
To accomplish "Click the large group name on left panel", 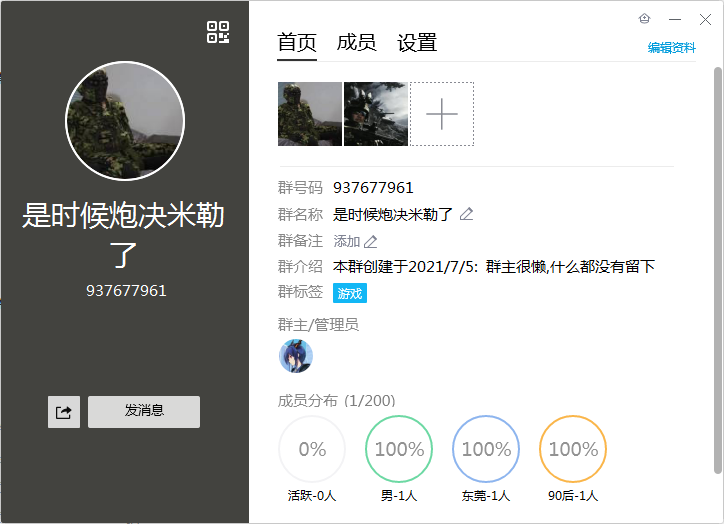I will 123,235.
